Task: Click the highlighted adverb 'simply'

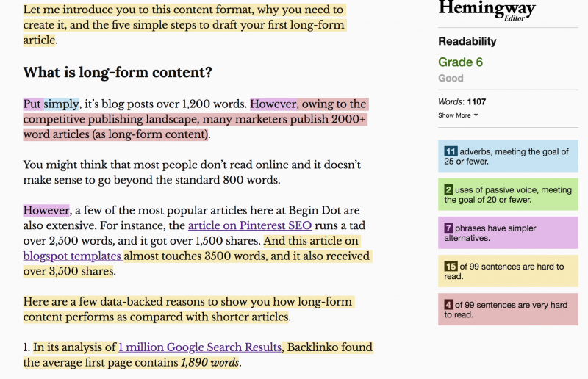Action: 61,104
